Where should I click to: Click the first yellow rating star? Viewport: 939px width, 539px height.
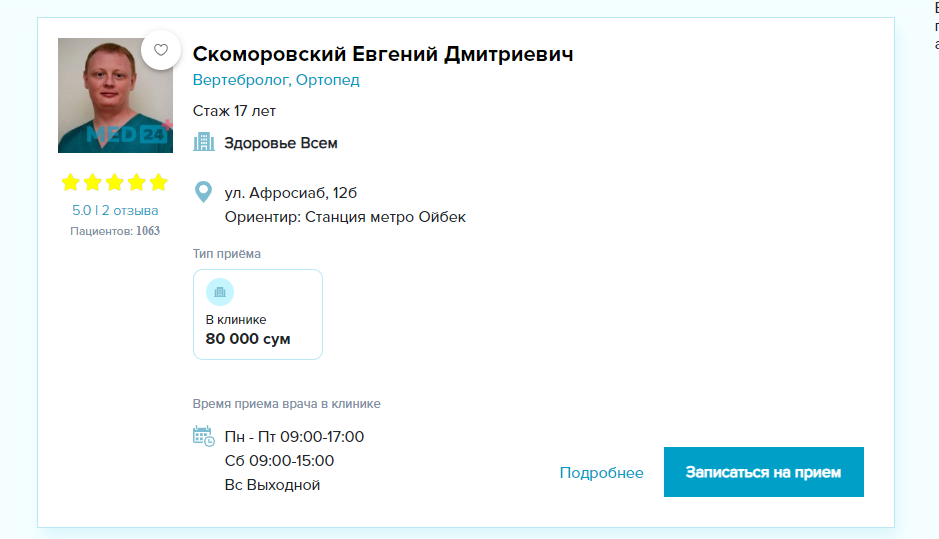(71, 183)
